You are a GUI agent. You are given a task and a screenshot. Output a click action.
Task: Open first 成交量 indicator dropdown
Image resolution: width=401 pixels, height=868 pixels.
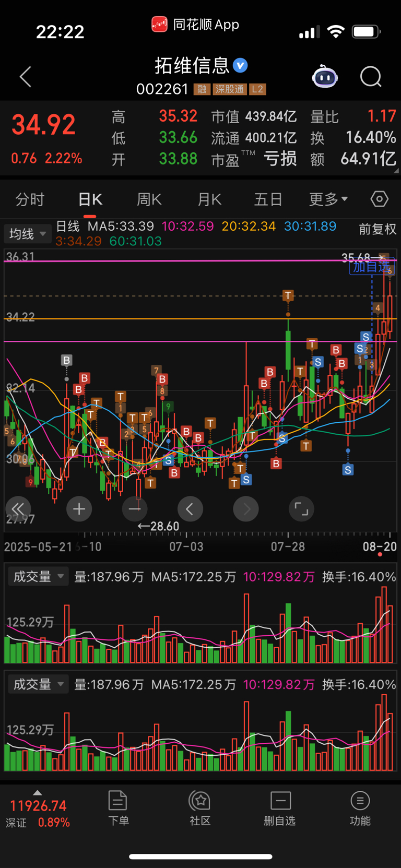(38, 577)
